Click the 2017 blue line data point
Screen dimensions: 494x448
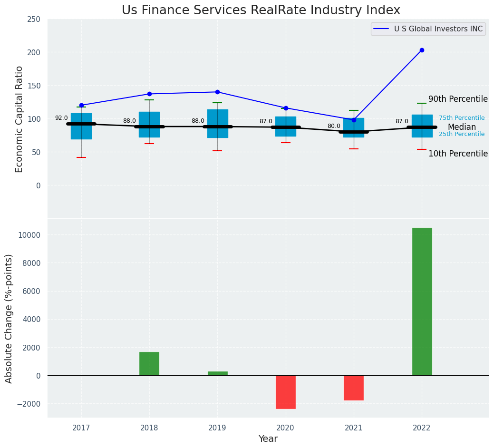[x=81, y=105]
